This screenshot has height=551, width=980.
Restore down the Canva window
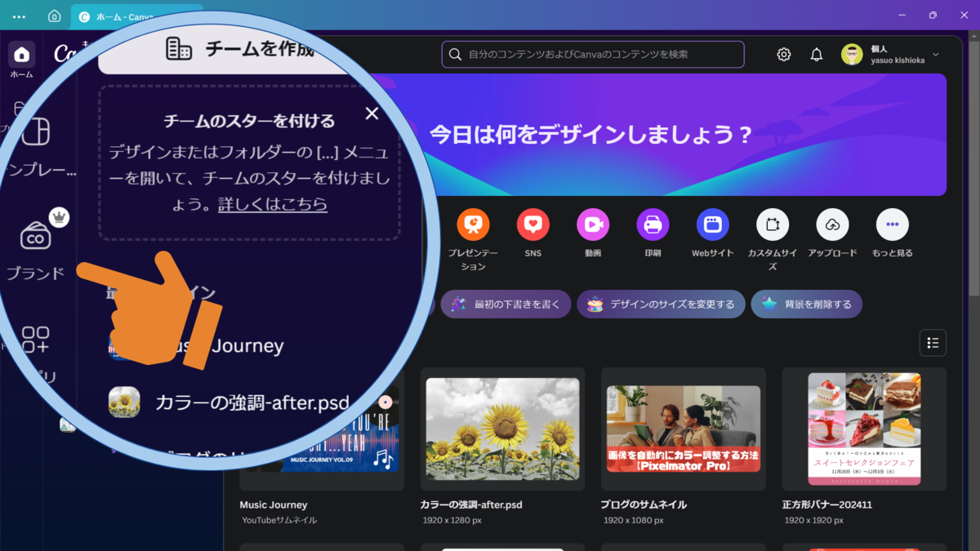pos(933,16)
